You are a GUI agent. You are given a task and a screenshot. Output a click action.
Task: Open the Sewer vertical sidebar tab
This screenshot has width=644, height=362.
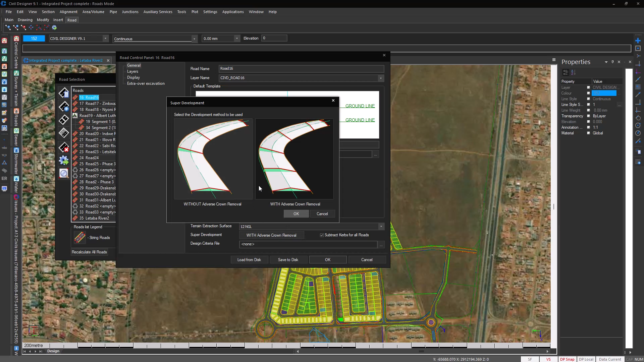pos(16,137)
